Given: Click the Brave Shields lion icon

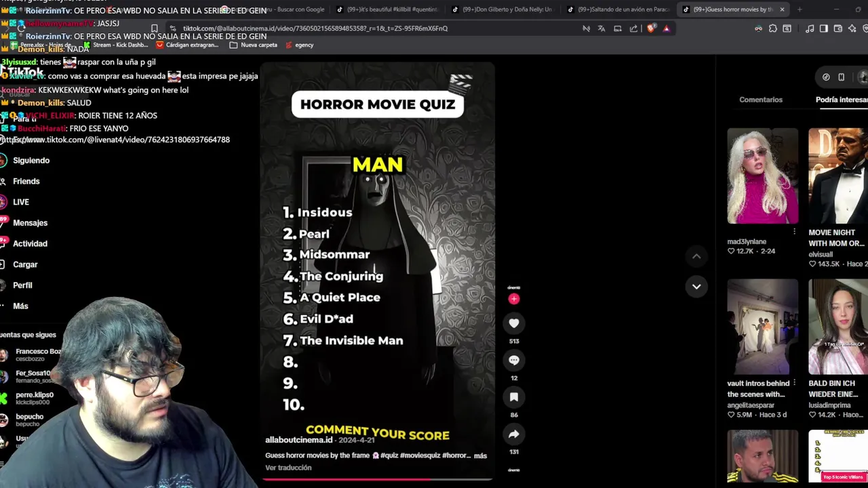Looking at the screenshot, I should click(651, 28).
